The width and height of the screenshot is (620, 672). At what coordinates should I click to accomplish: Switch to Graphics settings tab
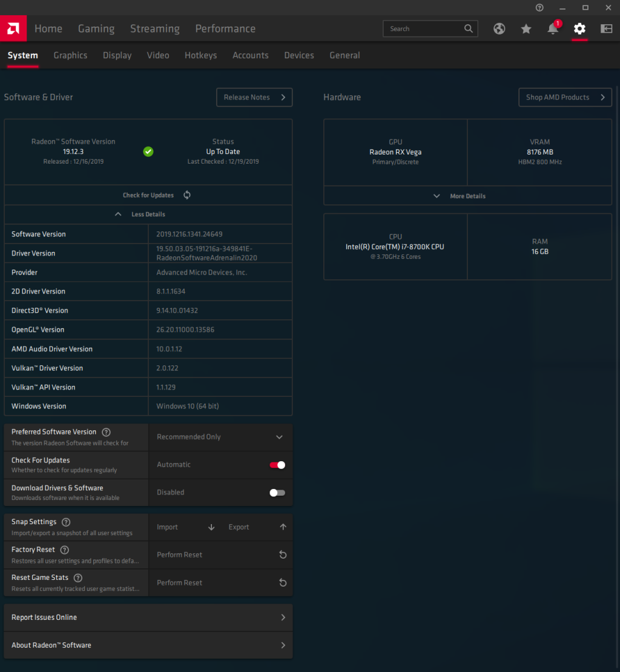click(x=70, y=55)
